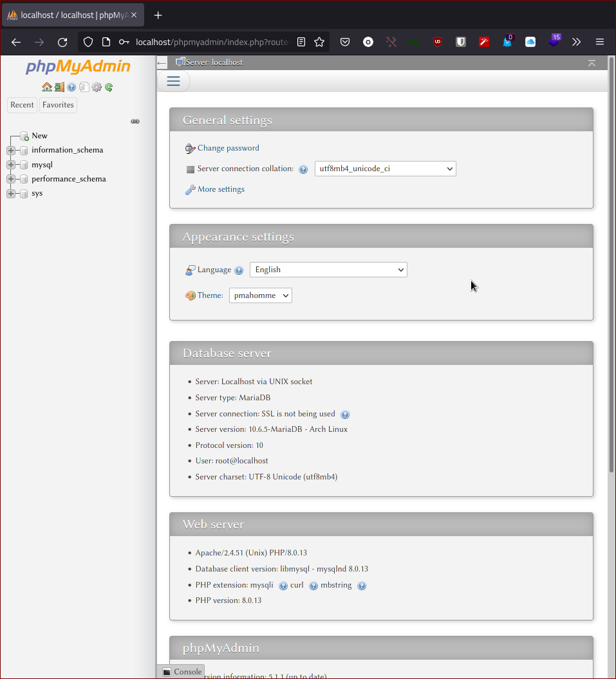Click 'Protocol version: 10' text
616x679 pixels.
coord(229,445)
